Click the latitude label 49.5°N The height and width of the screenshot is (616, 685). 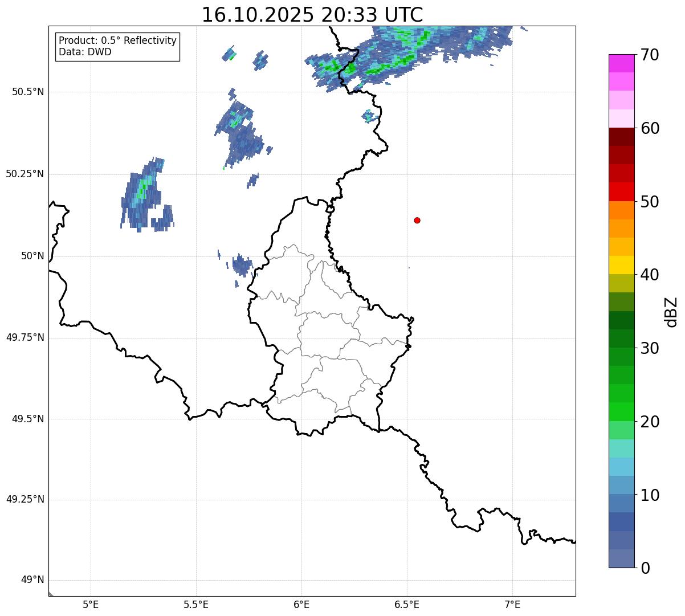tap(28, 419)
